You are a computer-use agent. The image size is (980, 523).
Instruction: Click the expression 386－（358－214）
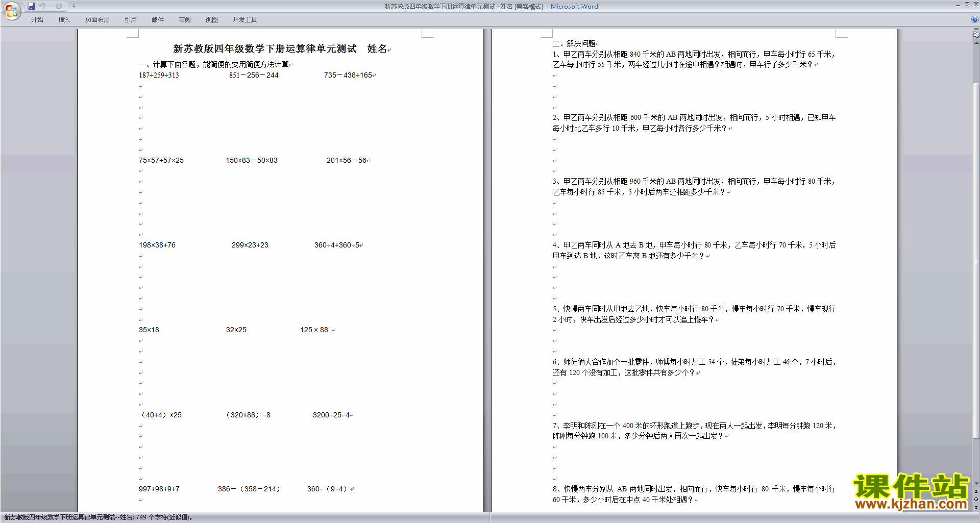[250, 489]
